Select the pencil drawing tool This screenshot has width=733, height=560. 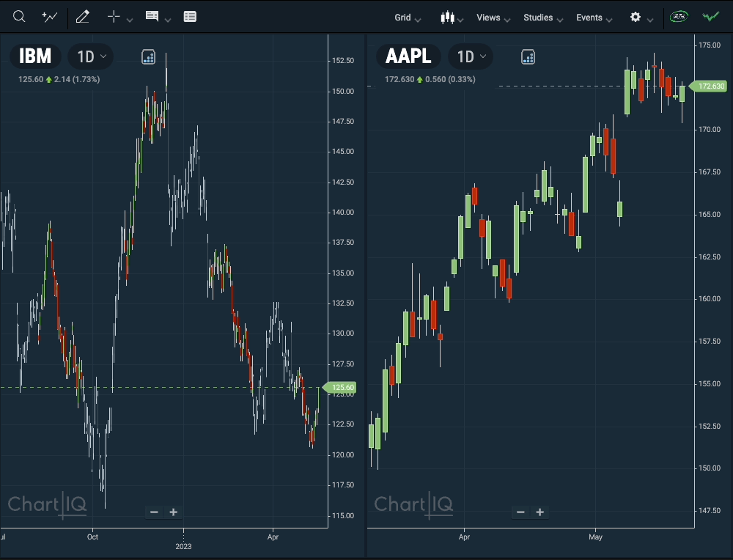[x=83, y=17]
